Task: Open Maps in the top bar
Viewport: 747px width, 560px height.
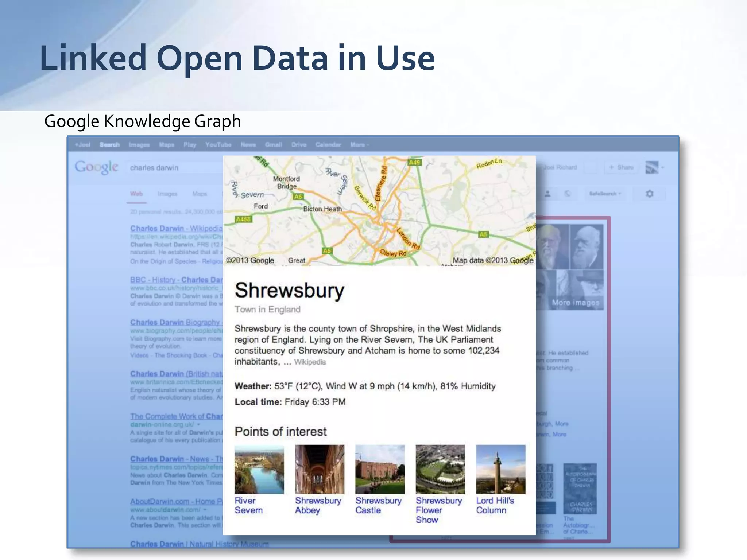Action: [x=166, y=145]
